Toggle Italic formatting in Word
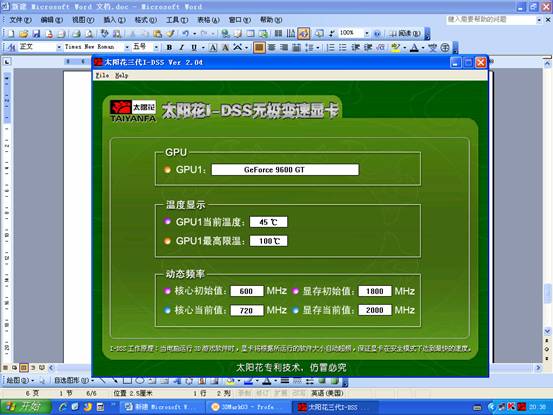Image resolution: width=553 pixels, height=415 pixels. pos(182,47)
